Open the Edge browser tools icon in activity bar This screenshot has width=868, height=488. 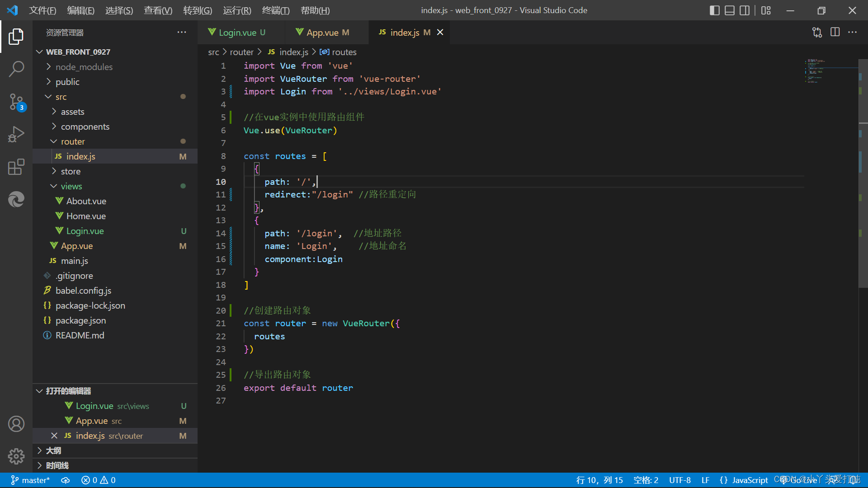(x=16, y=199)
